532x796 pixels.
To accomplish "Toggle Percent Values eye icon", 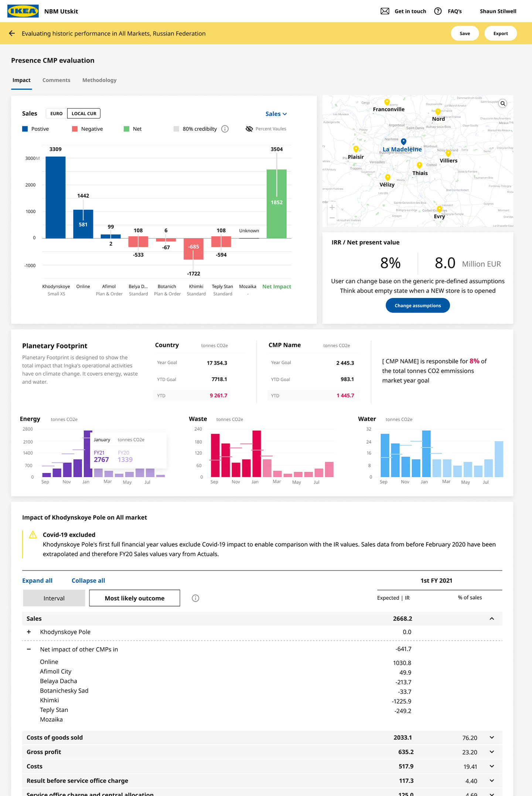I will [249, 129].
